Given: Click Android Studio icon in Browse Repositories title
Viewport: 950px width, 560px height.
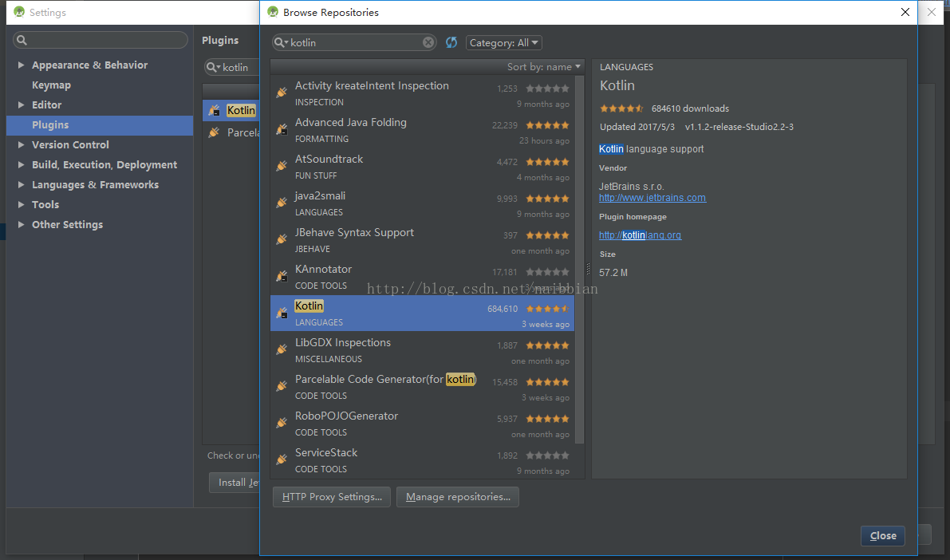Looking at the screenshot, I should 273,12.
